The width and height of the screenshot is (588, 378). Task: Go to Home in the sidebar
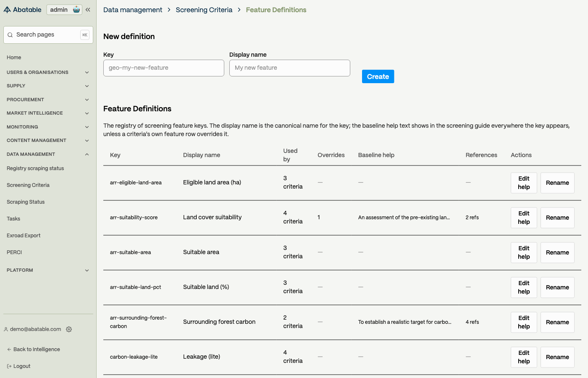click(14, 58)
